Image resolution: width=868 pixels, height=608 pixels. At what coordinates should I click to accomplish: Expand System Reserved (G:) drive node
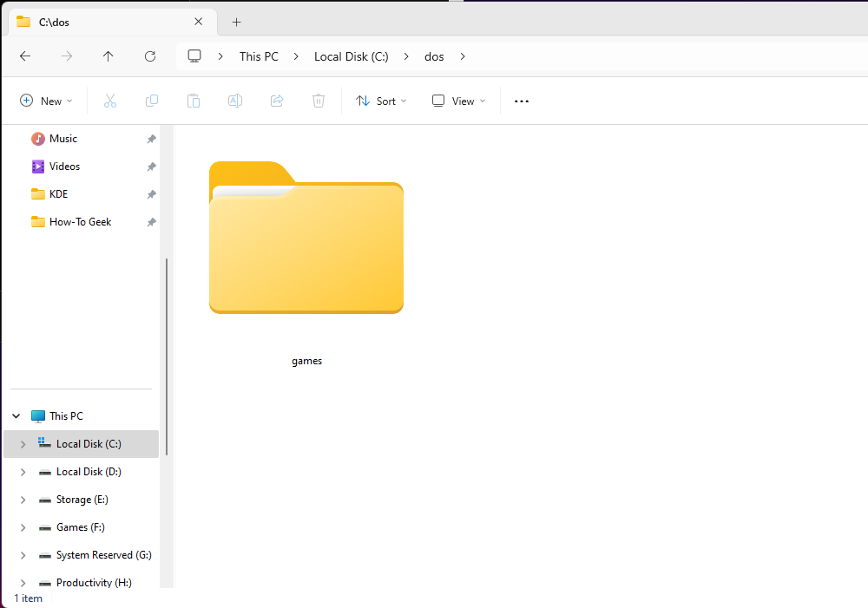(23, 555)
